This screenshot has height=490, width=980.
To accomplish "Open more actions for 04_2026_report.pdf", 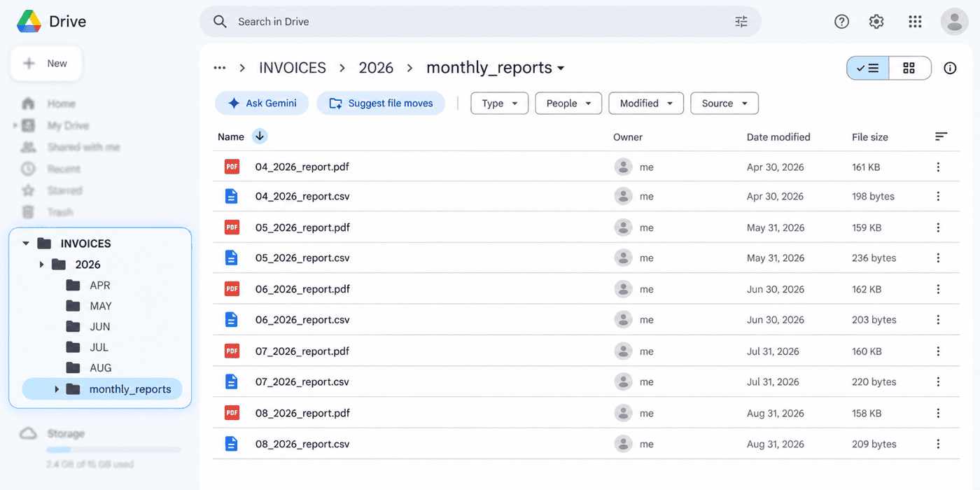I will click(x=938, y=167).
